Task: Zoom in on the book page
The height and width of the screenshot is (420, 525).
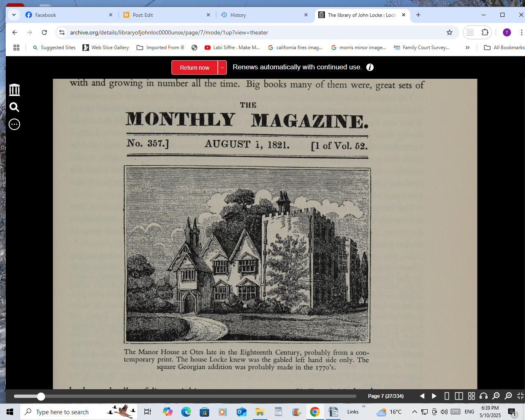Action: coord(508,396)
